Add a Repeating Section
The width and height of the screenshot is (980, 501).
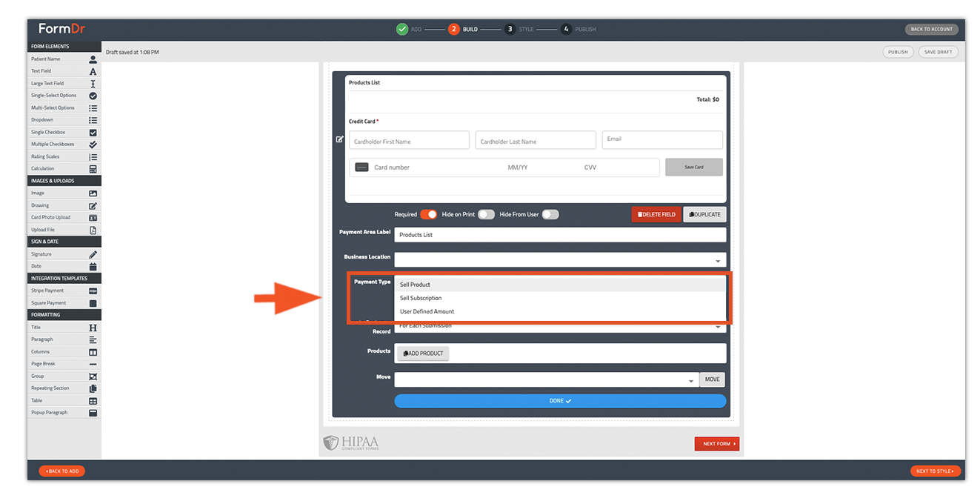point(64,388)
